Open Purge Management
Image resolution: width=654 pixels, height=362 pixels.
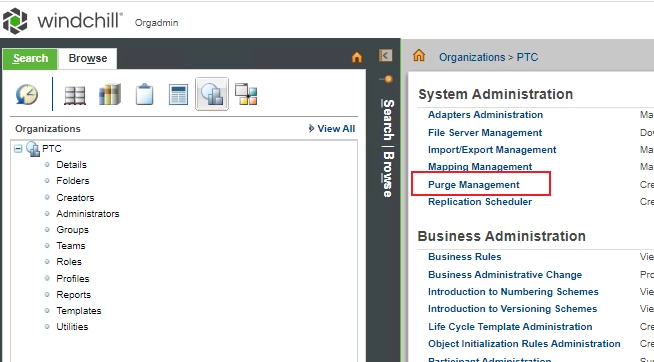pyautogui.click(x=473, y=185)
